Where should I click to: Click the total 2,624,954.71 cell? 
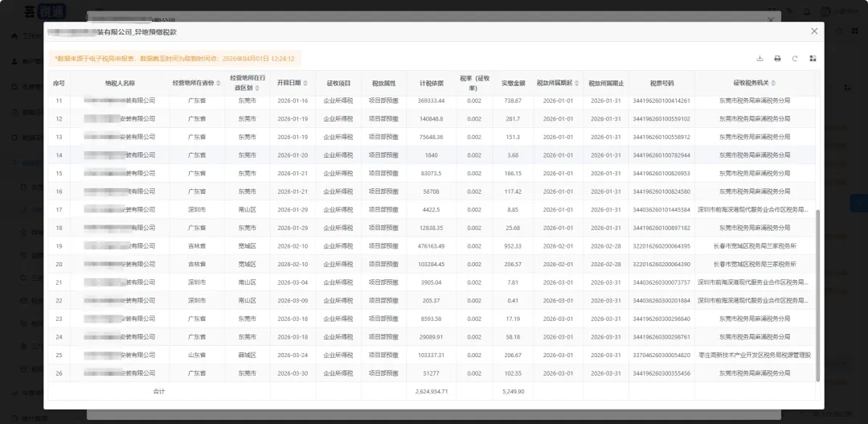tap(432, 391)
